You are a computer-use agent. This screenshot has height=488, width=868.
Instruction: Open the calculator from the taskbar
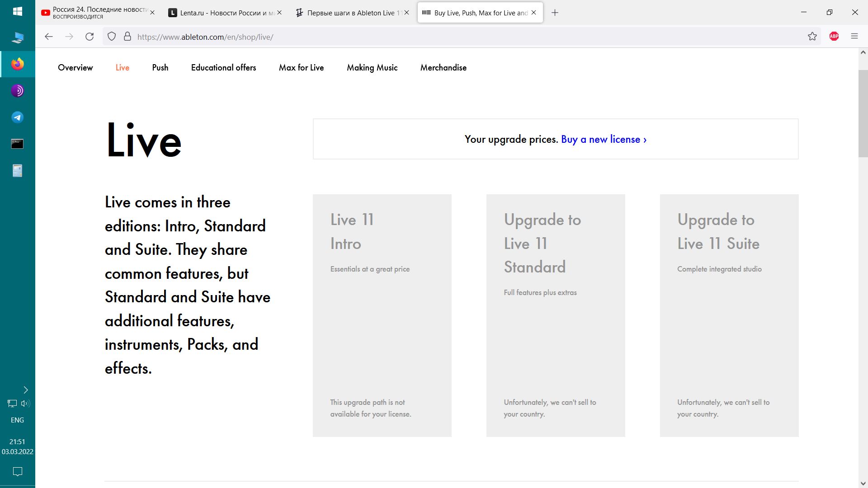(17, 171)
